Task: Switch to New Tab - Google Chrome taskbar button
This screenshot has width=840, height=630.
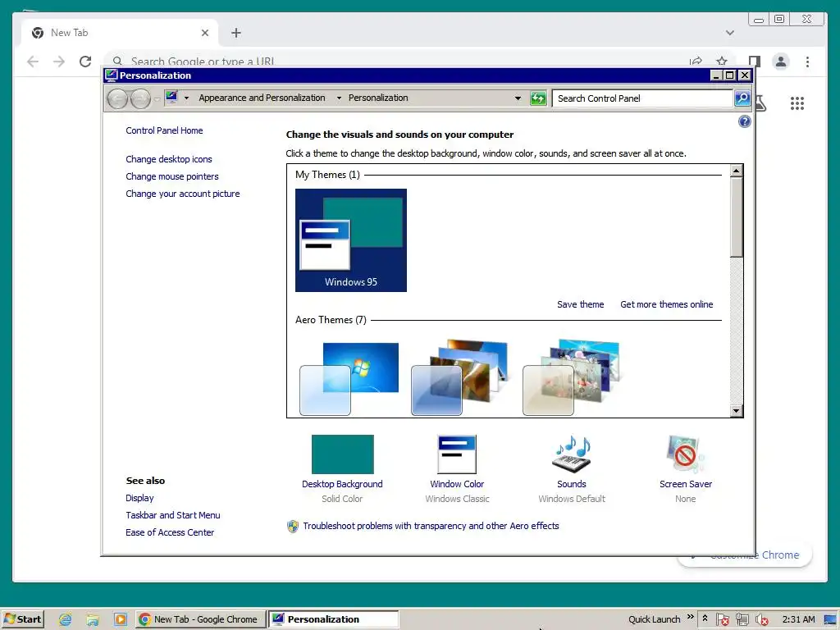Action: tap(200, 619)
